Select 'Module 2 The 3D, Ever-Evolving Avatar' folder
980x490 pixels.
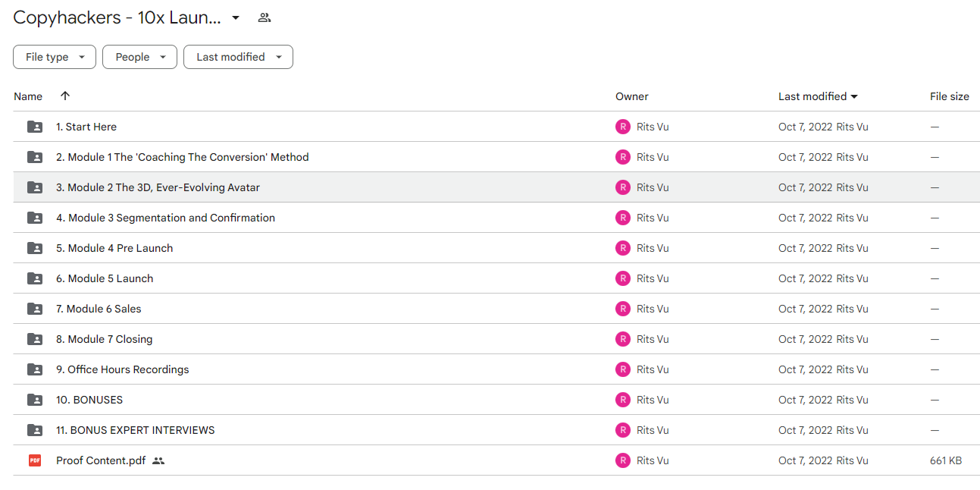tap(158, 187)
